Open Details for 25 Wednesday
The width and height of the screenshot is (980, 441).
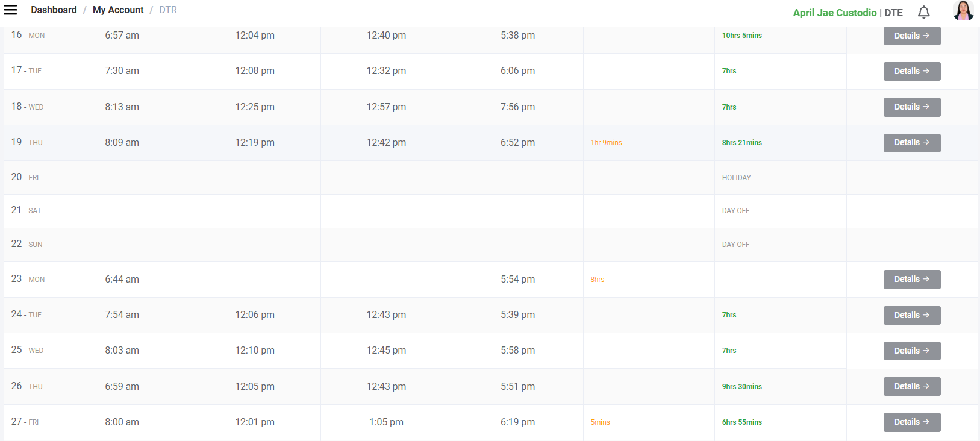(911, 351)
